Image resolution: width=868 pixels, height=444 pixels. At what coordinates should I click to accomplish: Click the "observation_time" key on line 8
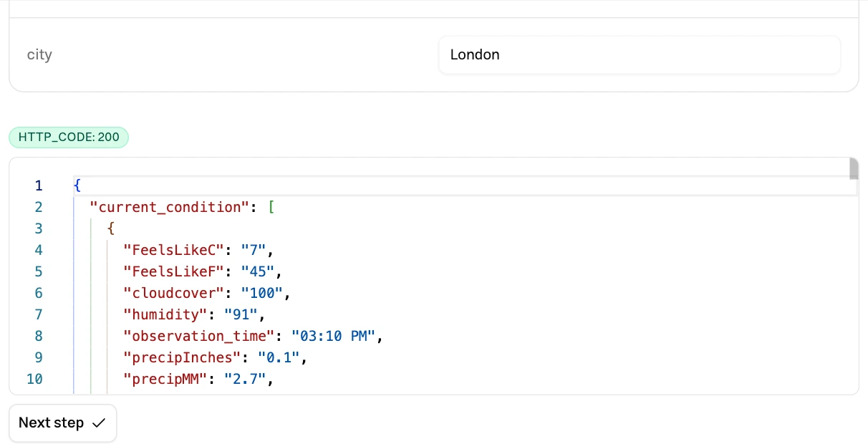tap(199, 337)
